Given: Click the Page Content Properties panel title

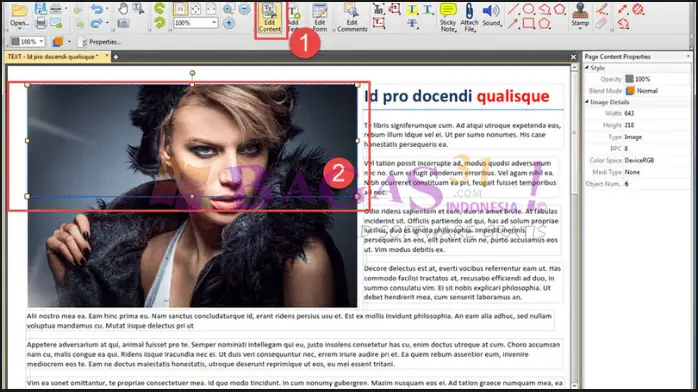Looking at the screenshot, I should tap(617, 57).
